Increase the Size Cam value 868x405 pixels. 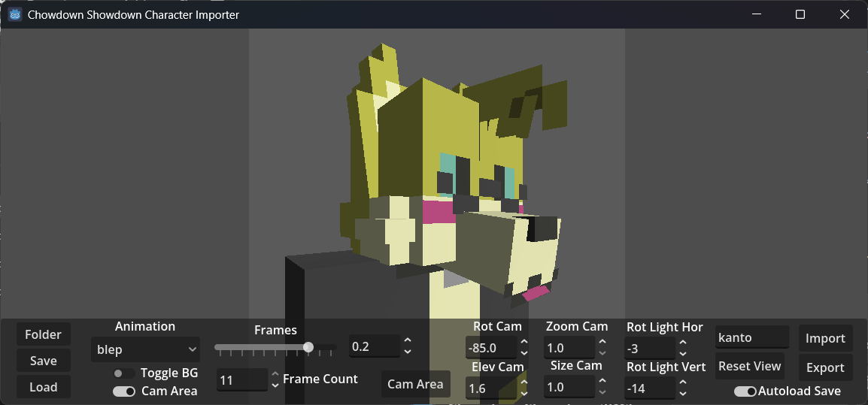click(x=602, y=382)
